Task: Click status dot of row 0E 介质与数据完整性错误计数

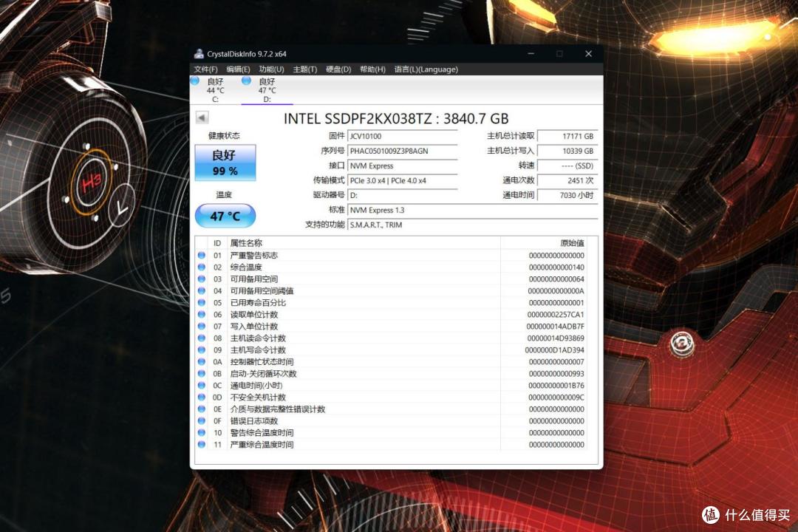Action: pyautogui.click(x=202, y=409)
